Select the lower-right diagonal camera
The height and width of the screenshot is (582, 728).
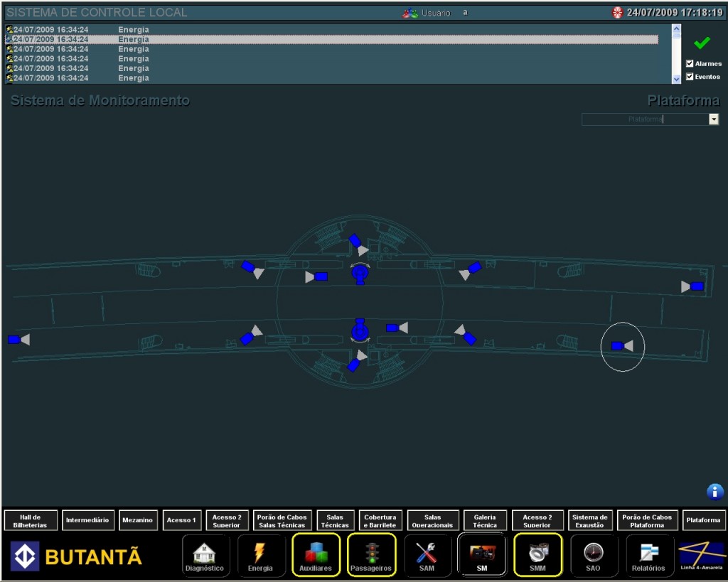[465, 335]
